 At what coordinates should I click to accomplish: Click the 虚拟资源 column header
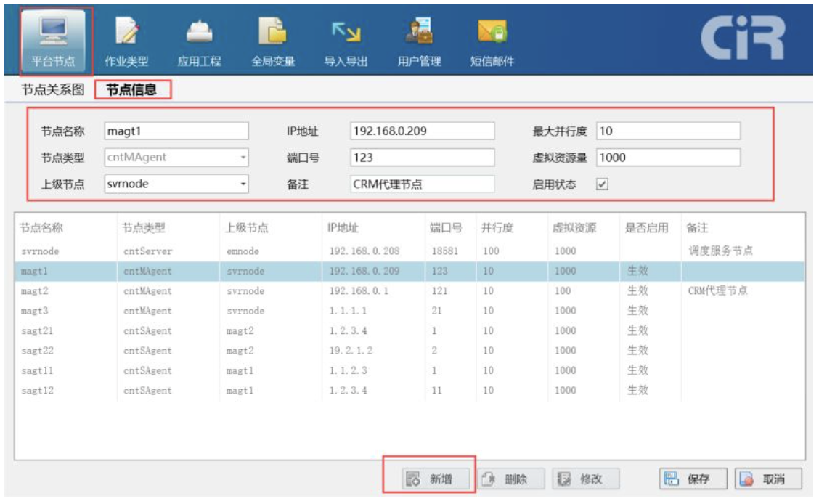574,228
